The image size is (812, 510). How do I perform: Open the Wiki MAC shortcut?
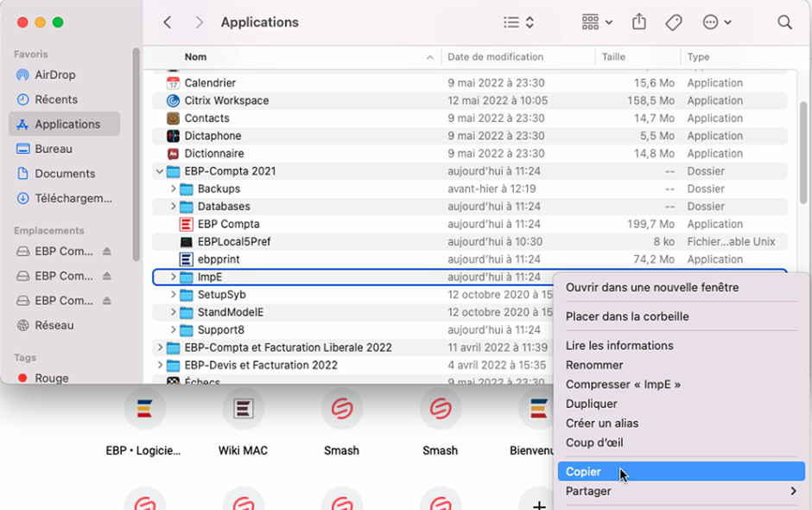click(x=243, y=409)
